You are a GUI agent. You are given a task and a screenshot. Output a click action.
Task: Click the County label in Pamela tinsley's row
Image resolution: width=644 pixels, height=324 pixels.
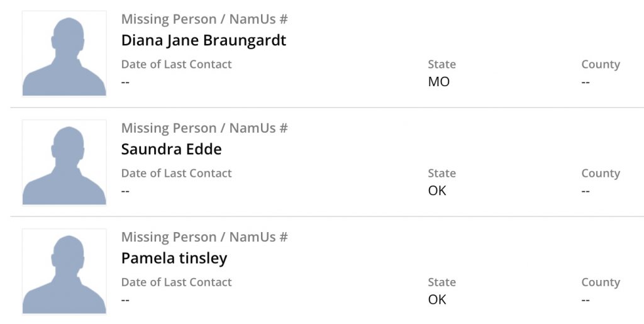pos(600,282)
